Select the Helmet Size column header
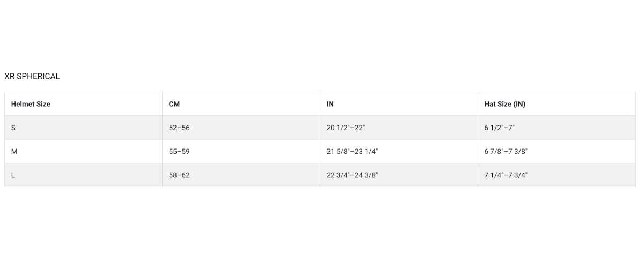Image resolution: width=644 pixels, height=268 pixels. (31, 104)
